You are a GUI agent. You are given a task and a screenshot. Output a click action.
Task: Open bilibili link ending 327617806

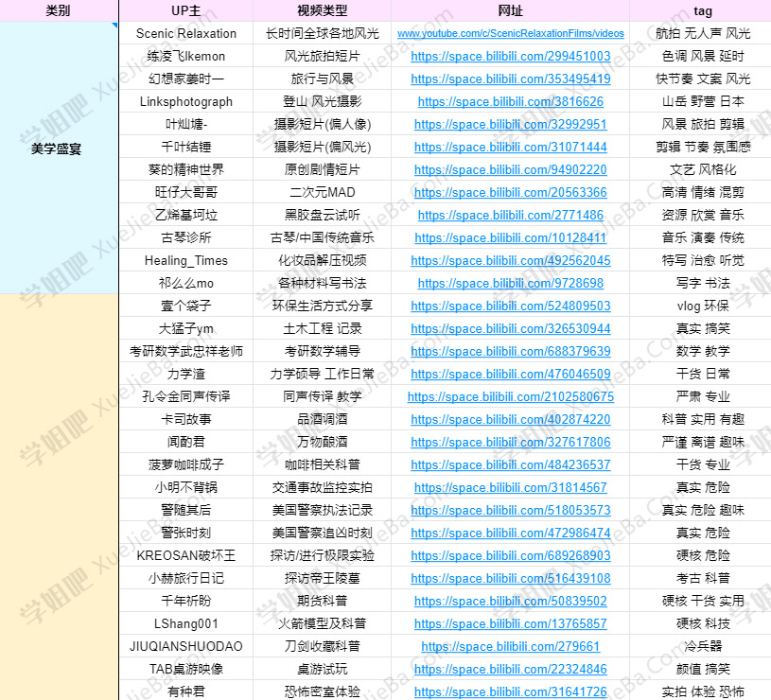coord(511,442)
